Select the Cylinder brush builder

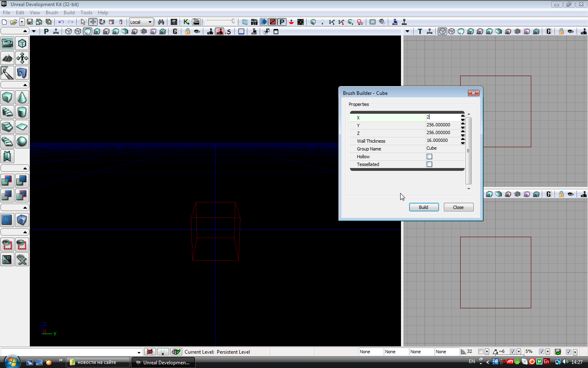[x=22, y=112]
